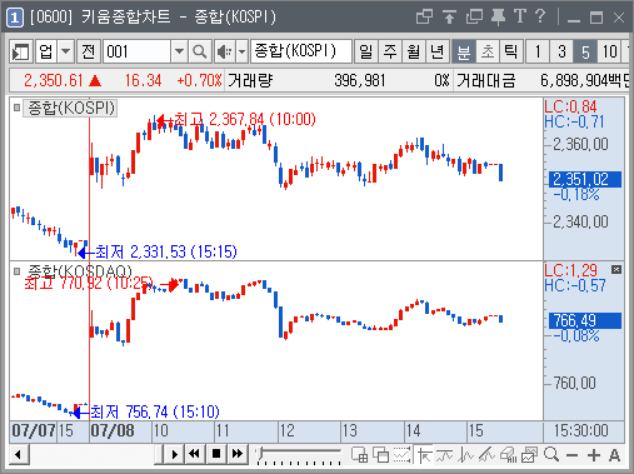The width and height of the screenshot is (634, 474).
Task: Open the index search magnifier
Action: (199, 51)
